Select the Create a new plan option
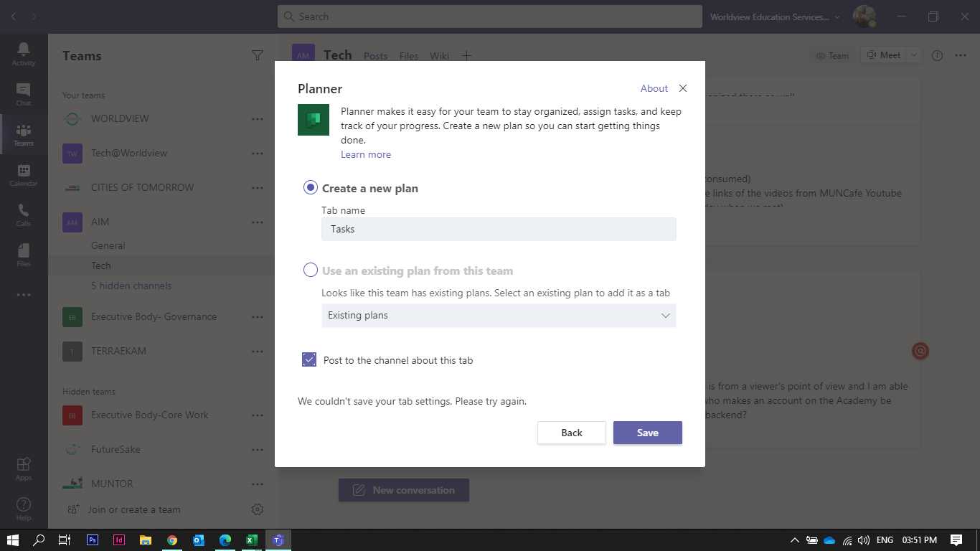980x551 pixels. (x=310, y=187)
